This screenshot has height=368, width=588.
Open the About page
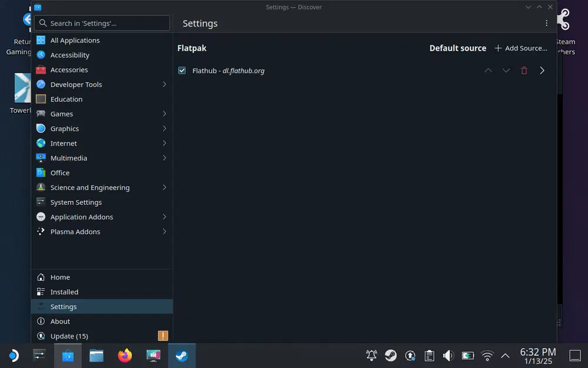pos(102,321)
